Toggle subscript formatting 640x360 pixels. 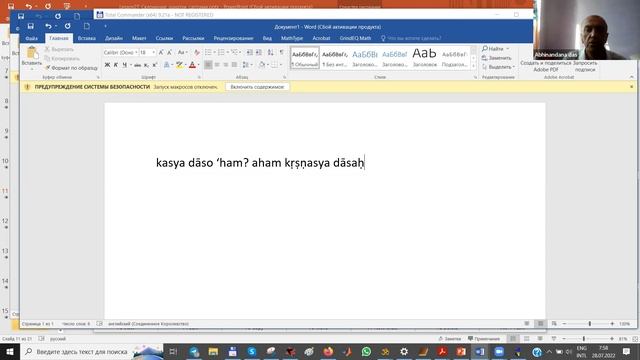pos(146,65)
